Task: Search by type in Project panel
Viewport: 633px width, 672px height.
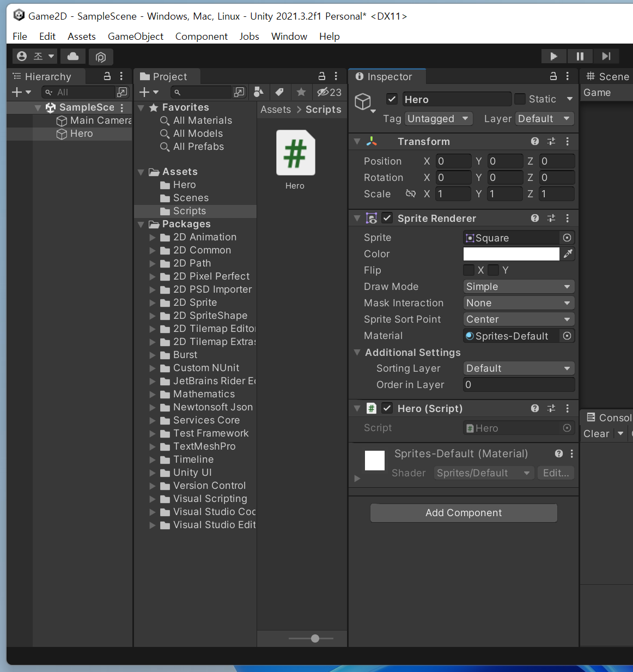Action: [x=259, y=92]
